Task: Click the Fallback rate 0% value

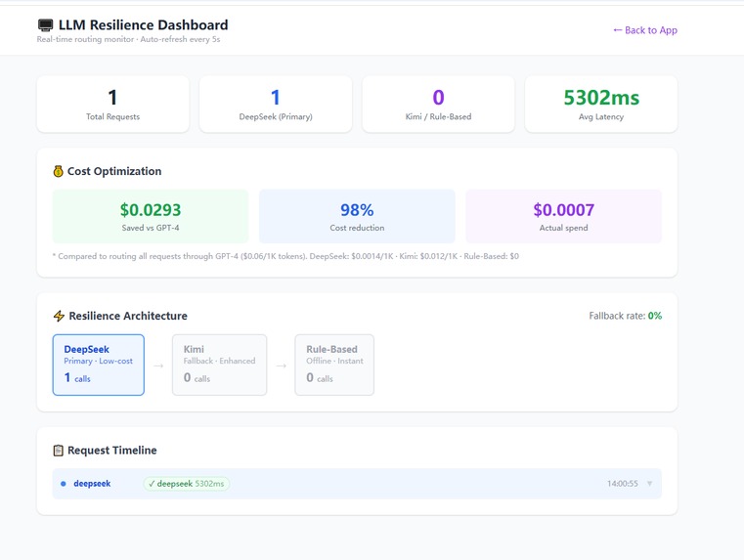Action: [655, 316]
